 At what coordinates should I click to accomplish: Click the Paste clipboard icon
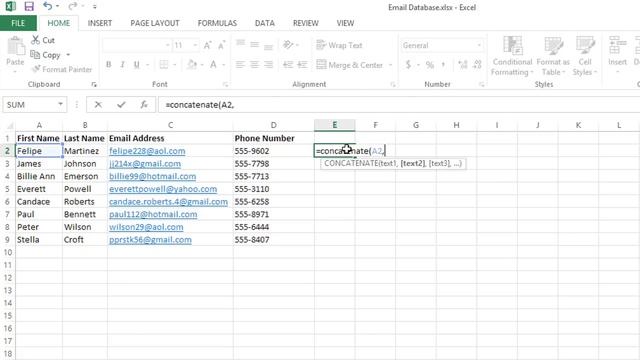(16, 46)
